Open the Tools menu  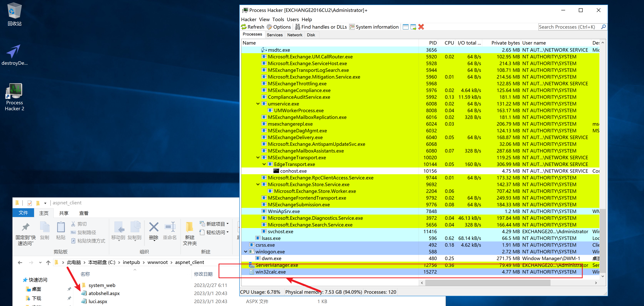pyautogui.click(x=278, y=19)
